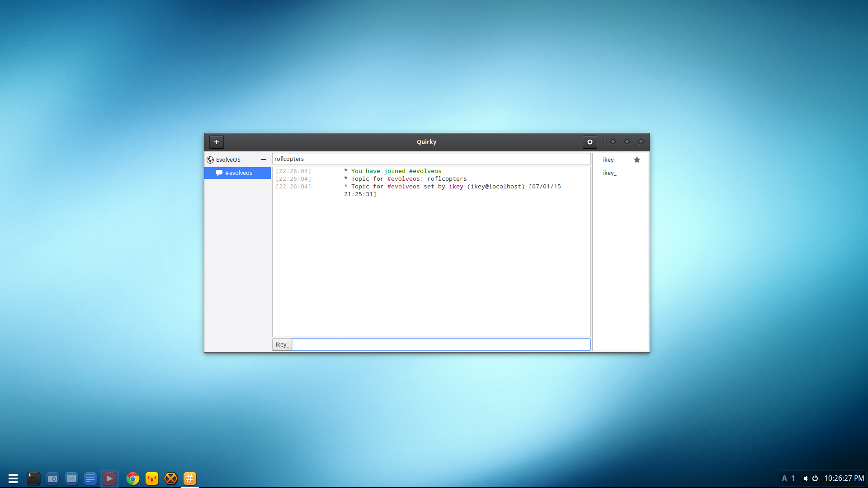The width and height of the screenshot is (868, 488).
Task: Open Quirky settings via the gear icon
Action: click(x=590, y=142)
